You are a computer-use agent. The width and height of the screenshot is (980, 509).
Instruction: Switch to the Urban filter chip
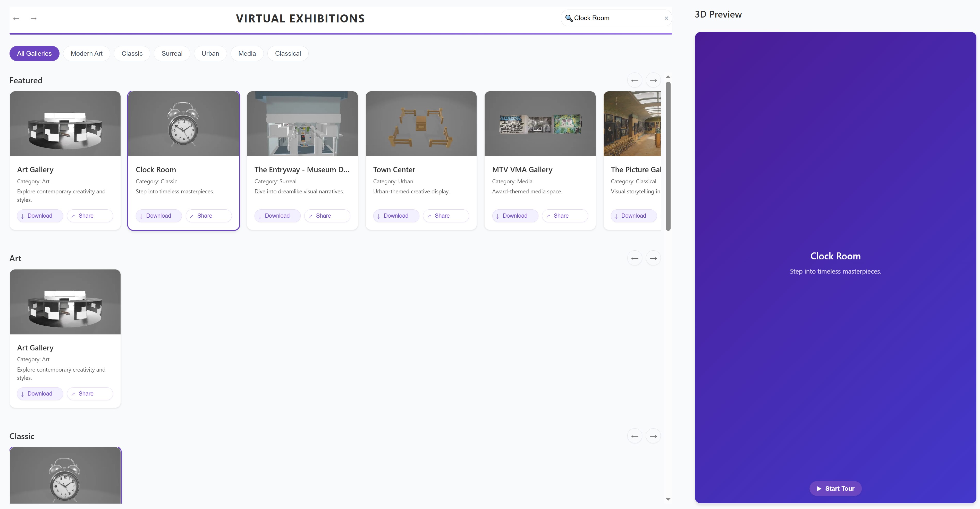pos(210,54)
